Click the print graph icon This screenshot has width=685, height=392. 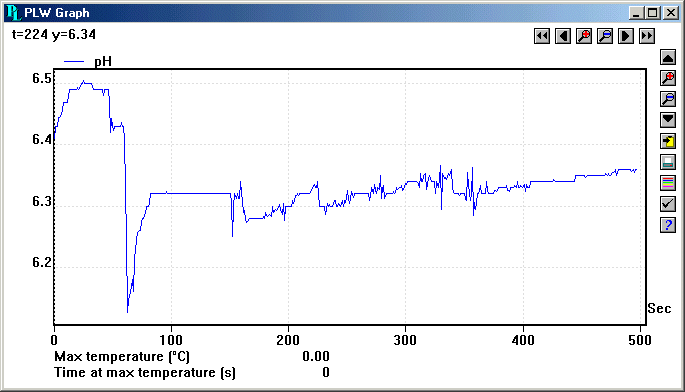click(668, 162)
